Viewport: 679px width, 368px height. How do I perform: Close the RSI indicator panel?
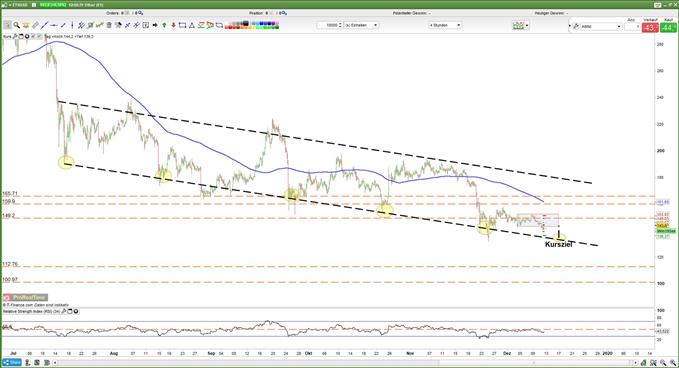point(76,311)
